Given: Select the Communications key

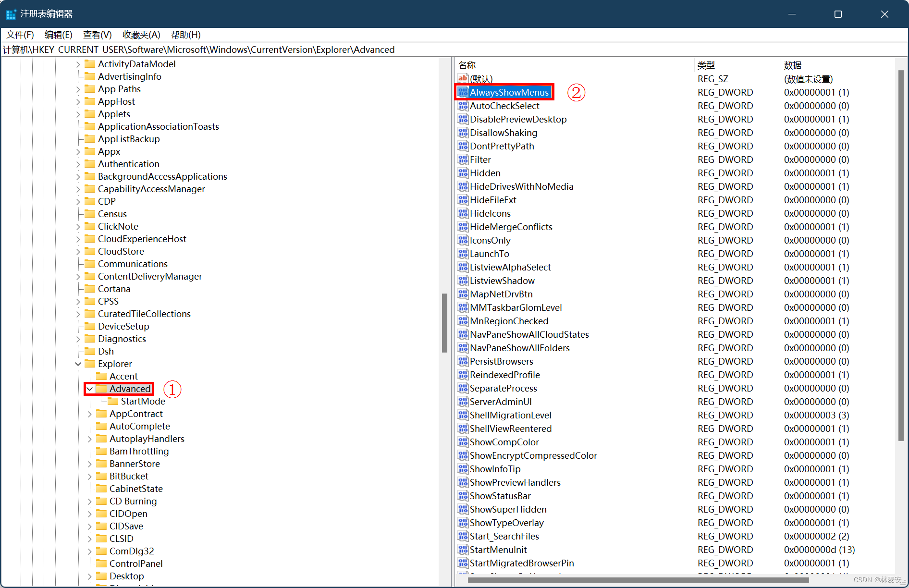Looking at the screenshot, I should [133, 264].
